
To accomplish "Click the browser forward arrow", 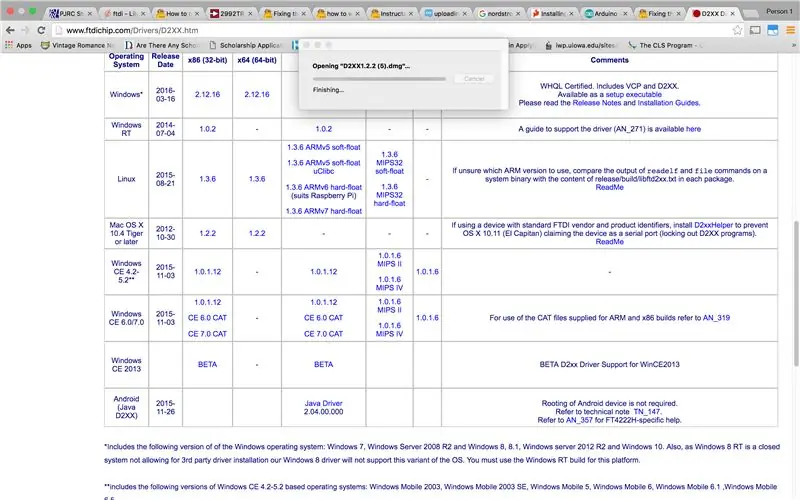I will click(25, 30).
